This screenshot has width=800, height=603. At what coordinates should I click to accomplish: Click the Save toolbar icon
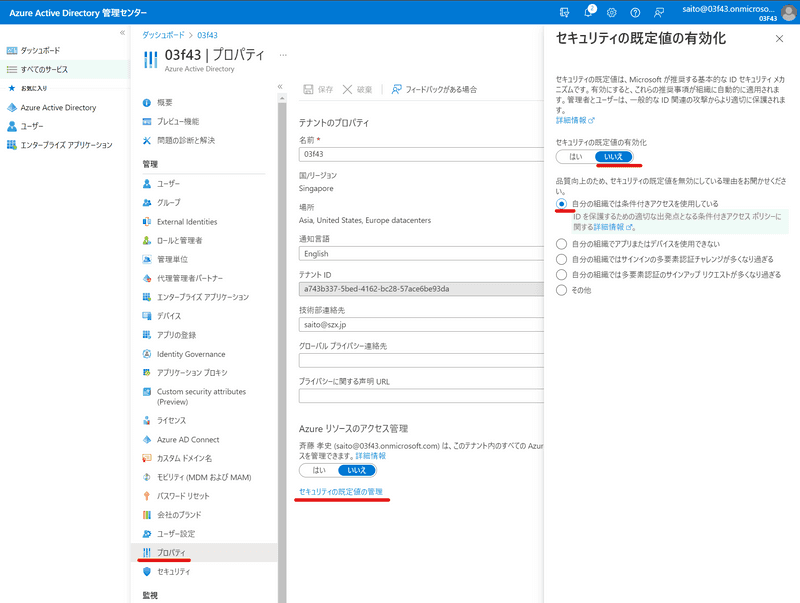tap(308, 89)
